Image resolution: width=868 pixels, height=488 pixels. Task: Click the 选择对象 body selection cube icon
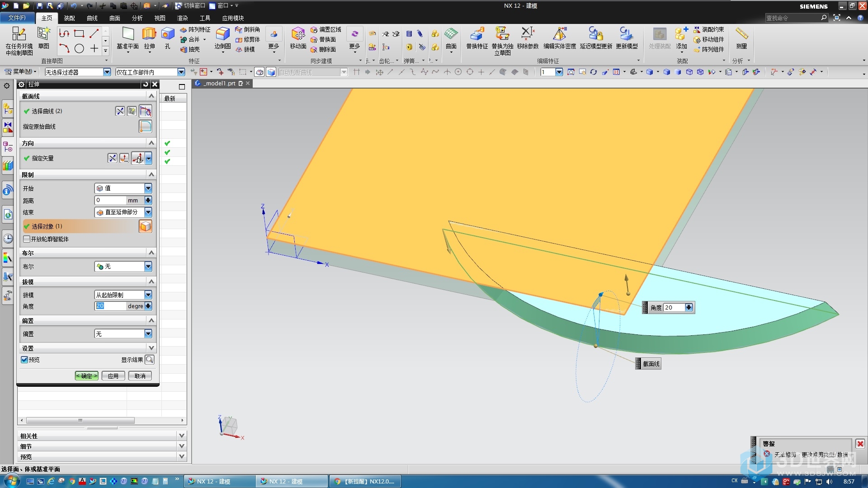[x=145, y=226]
